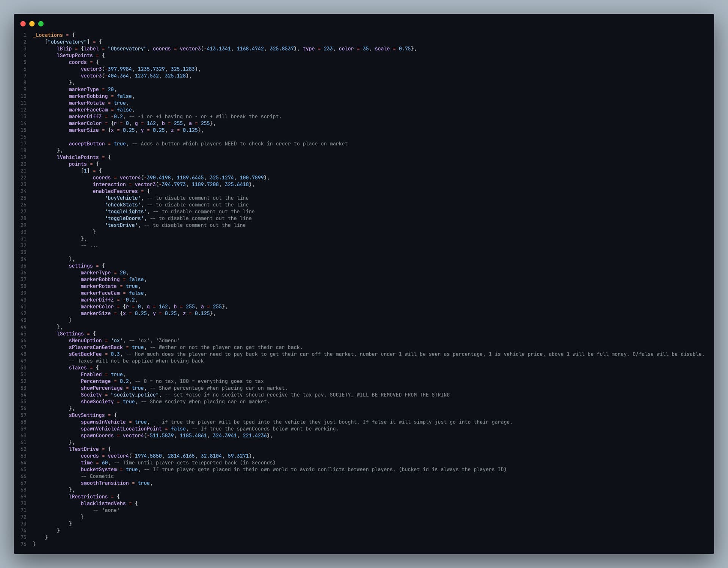Click line number 76 in gutter

tap(24, 544)
